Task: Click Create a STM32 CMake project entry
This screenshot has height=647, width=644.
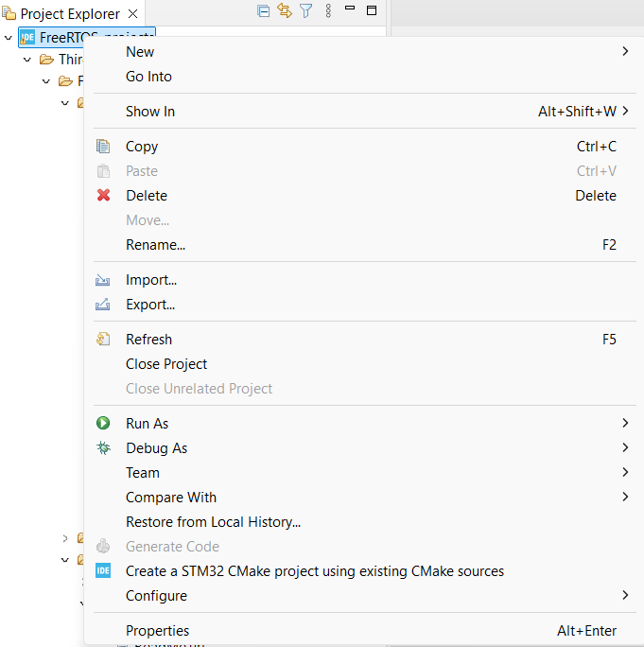Action: point(314,571)
